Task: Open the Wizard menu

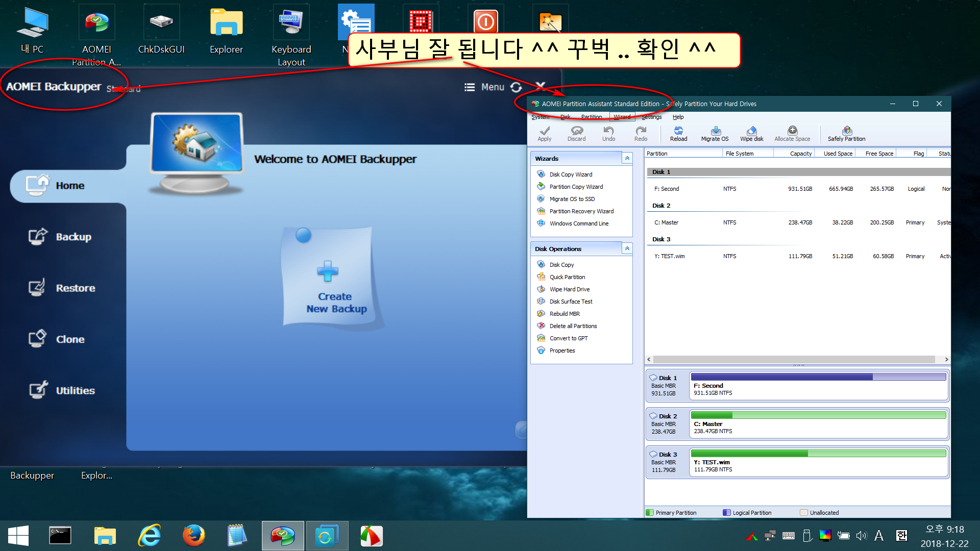Action: point(622,117)
